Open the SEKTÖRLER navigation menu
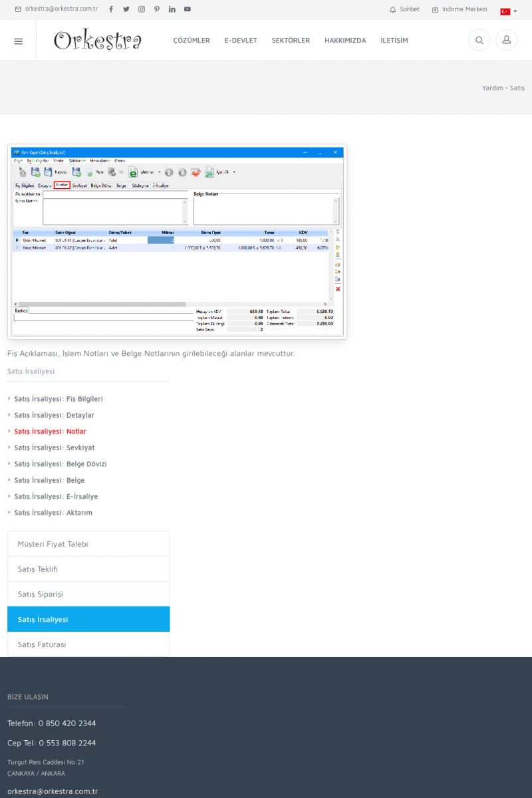Viewport: 532px width, 798px height. pyautogui.click(x=291, y=41)
